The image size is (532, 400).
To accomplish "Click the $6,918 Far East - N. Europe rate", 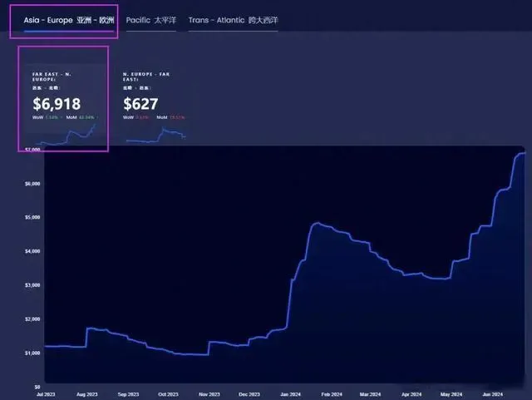I will click(x=57, y=104).
